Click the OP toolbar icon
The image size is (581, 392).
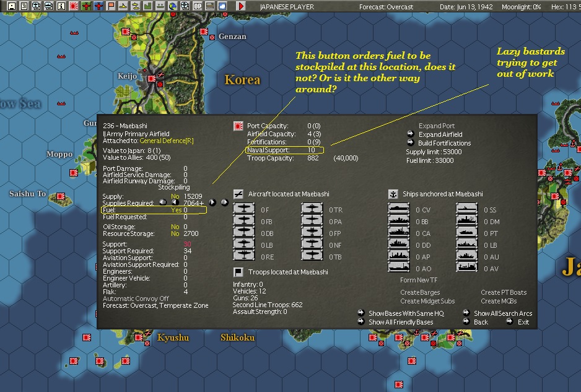[x=198, y=6]
